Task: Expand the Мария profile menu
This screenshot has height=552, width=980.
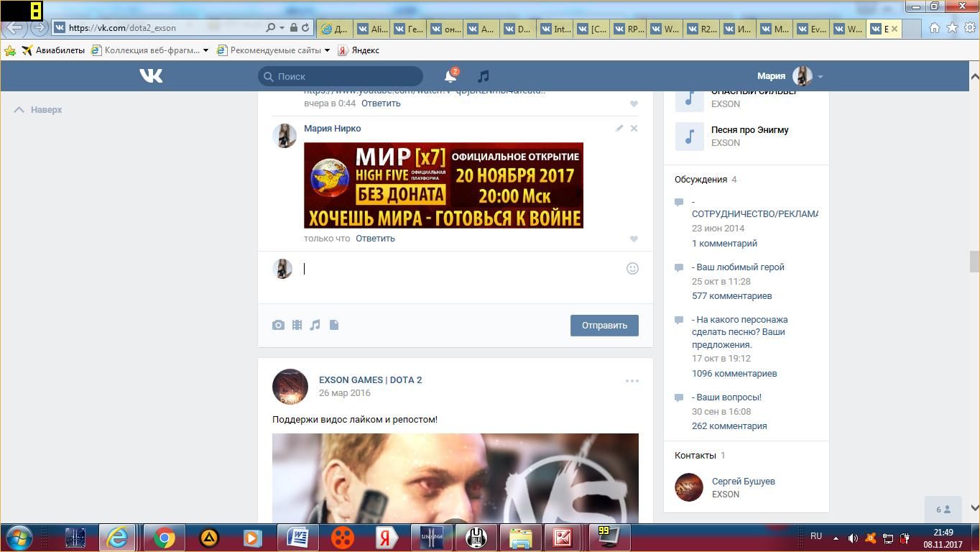Action: 790,76
